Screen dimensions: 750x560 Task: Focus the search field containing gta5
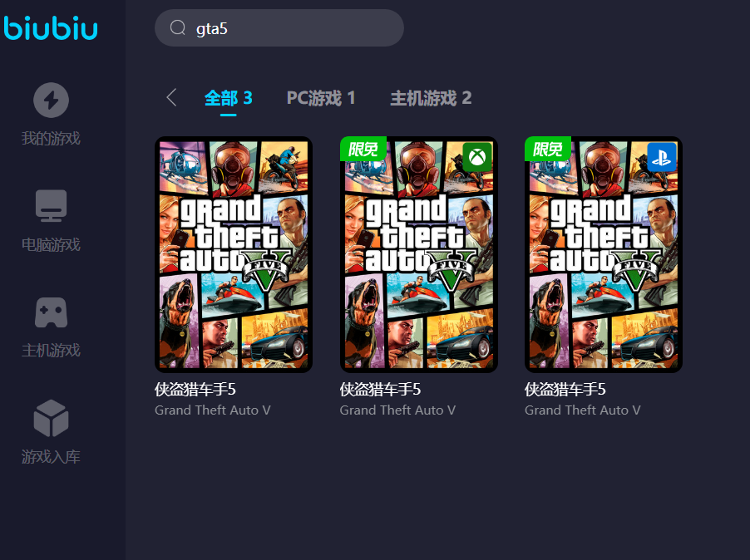tap(279, 27)
